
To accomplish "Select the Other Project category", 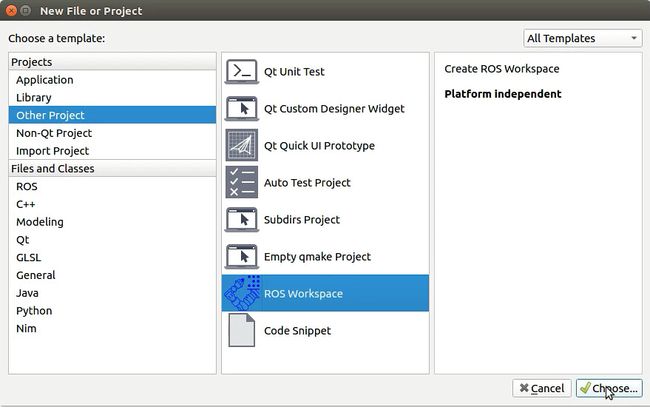I will [112, 115].
